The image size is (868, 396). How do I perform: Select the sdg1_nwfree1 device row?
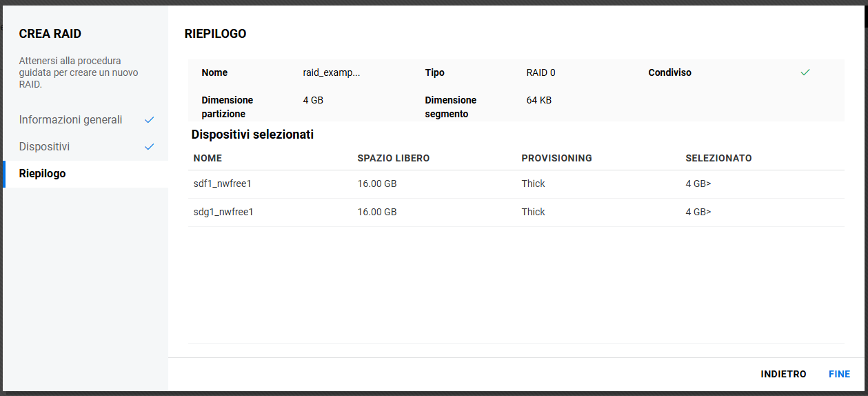[x=223, y=212]
